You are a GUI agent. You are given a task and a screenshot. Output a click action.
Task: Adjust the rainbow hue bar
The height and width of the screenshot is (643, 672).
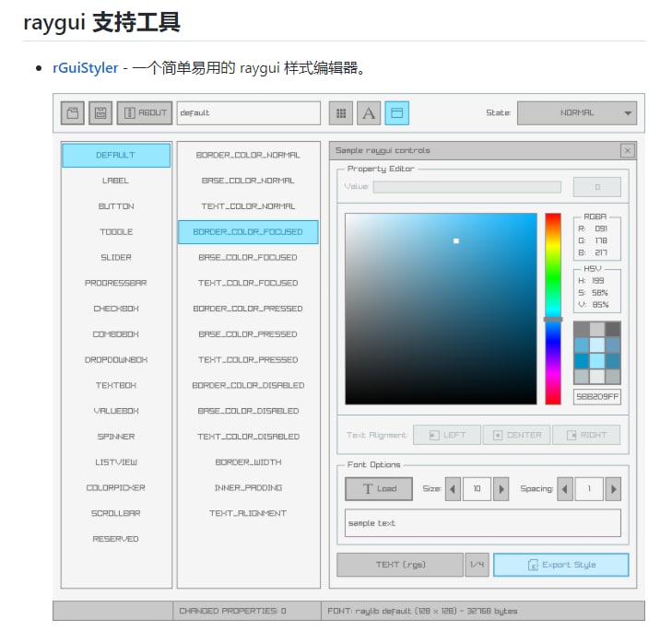tap(553, 309)
